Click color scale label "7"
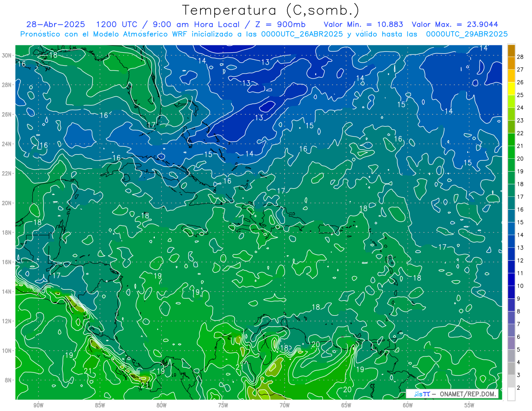The image size is (532, 411). click(519, 325)
